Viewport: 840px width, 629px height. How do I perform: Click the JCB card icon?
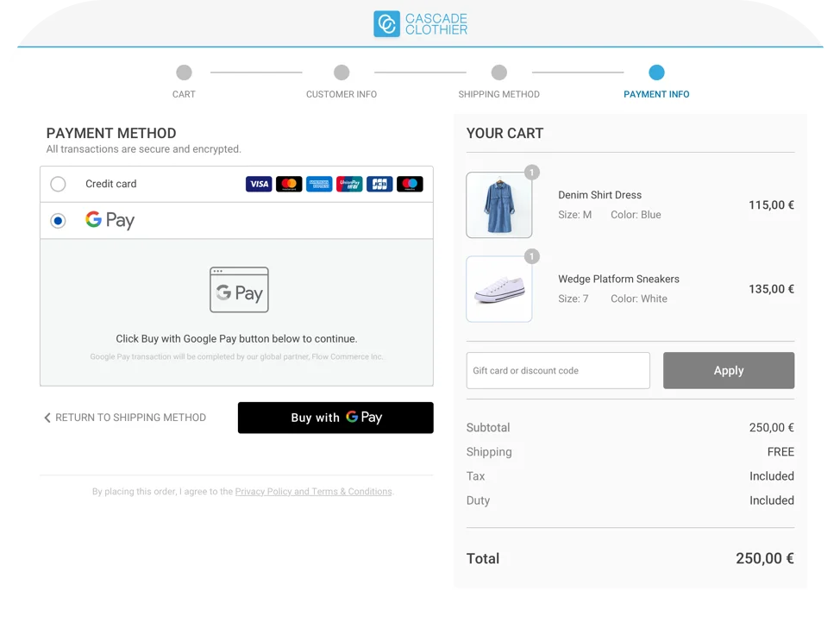[379, 184]
